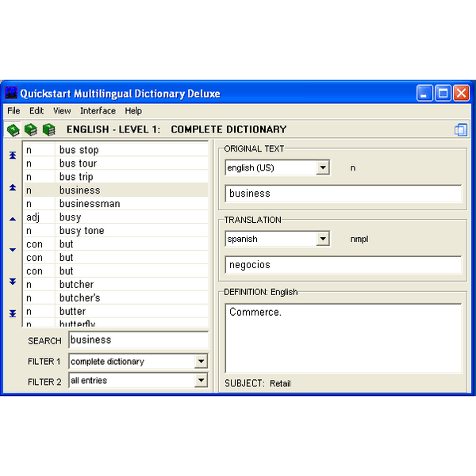Open the File menu
476x476 pixels.
tap(13, 111)
